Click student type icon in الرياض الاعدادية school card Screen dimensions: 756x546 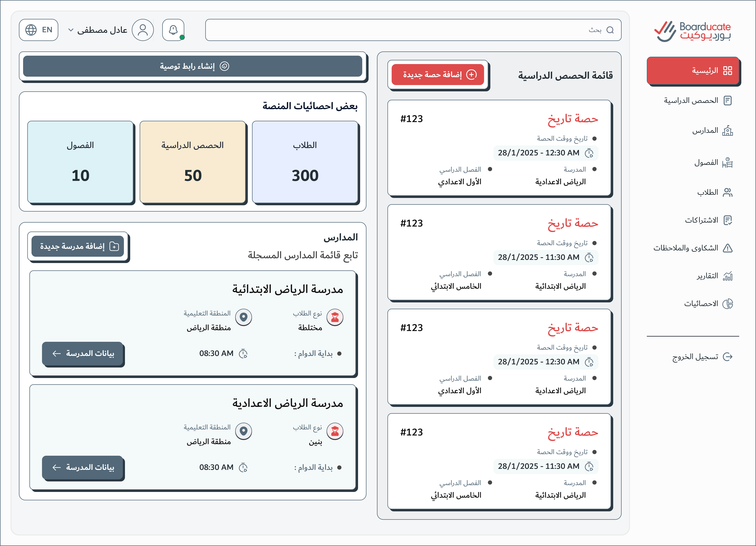click(x=335, y=431)
